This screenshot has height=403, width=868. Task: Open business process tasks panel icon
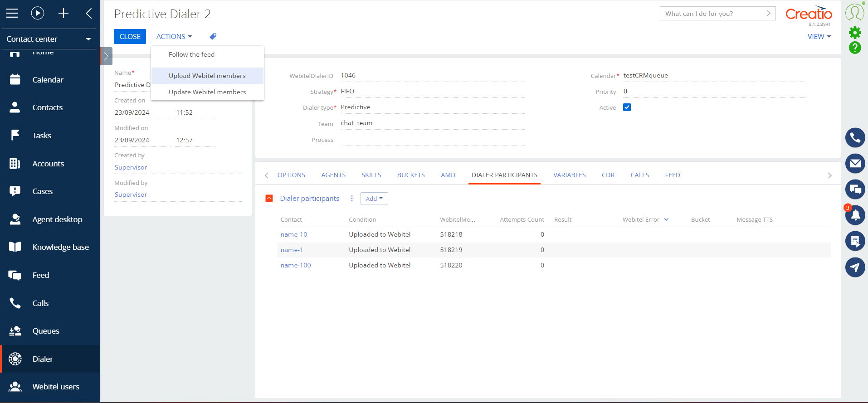pos(855,241)
